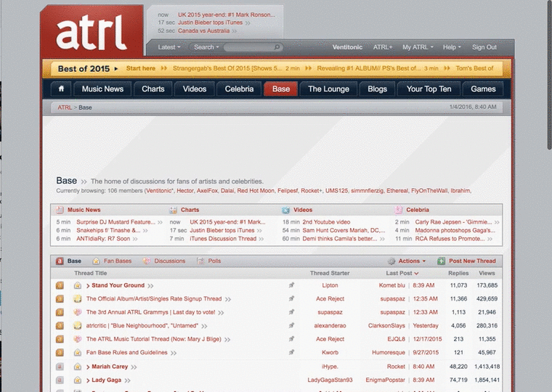This screenshot has width=552, height=392.
Task: Click the home icon in navigation bar
Action: (x=61, y=89)
